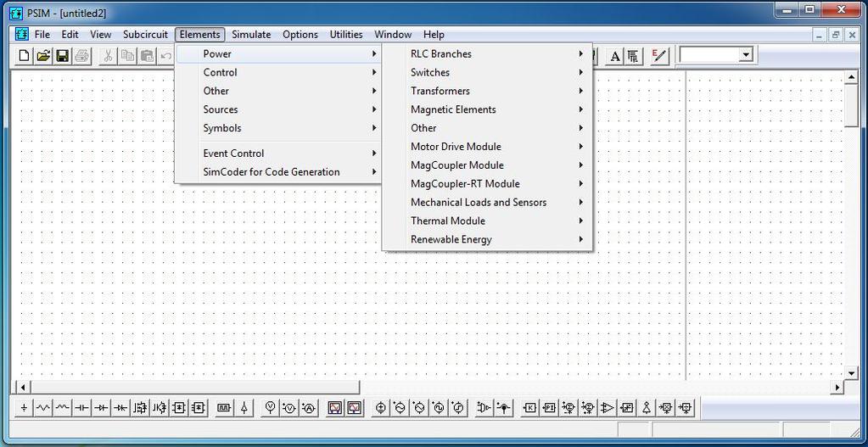Screen dimensions: 868x447
Task: Expand the RLC Branches submenu
Action: (488, 53)
